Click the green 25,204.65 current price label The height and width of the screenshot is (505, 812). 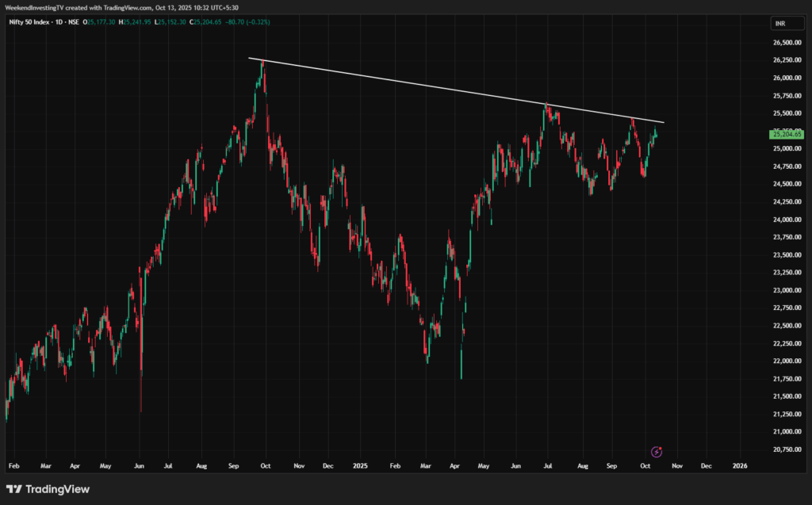pos(787,135)
